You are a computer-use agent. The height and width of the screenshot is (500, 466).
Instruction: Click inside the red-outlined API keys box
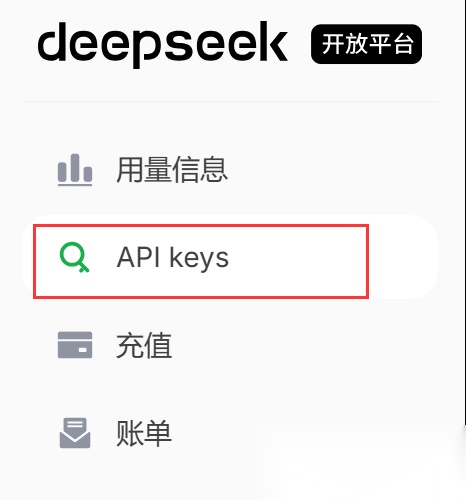pyautogui.click(x=201, y=261)
